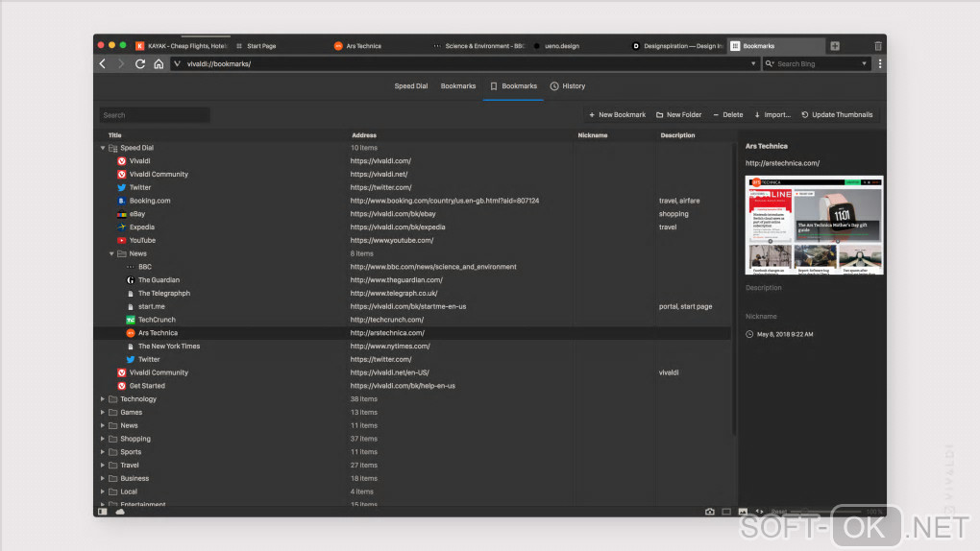Click the start.me address cell
Screen dimensions: 980x551
[408, 307]
